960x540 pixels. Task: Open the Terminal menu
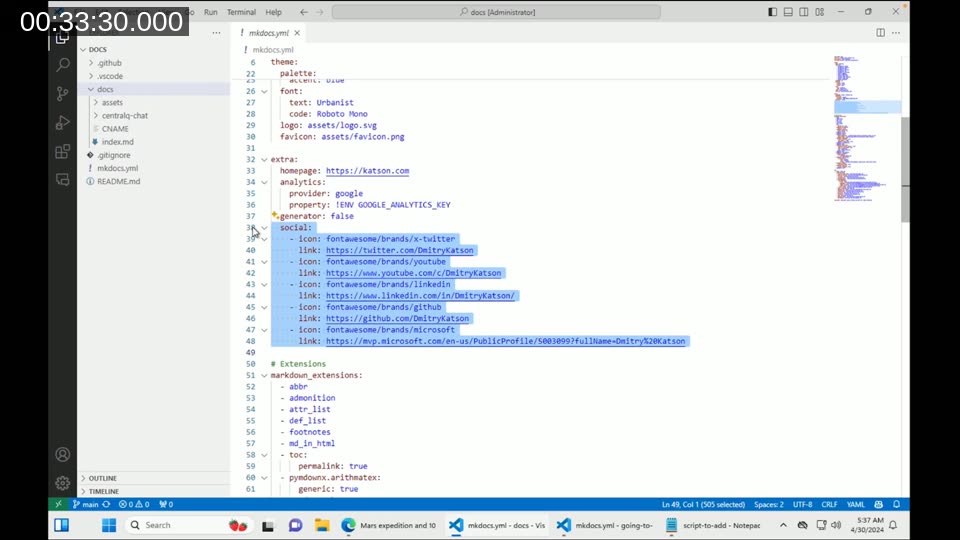[x=241, y=12]
